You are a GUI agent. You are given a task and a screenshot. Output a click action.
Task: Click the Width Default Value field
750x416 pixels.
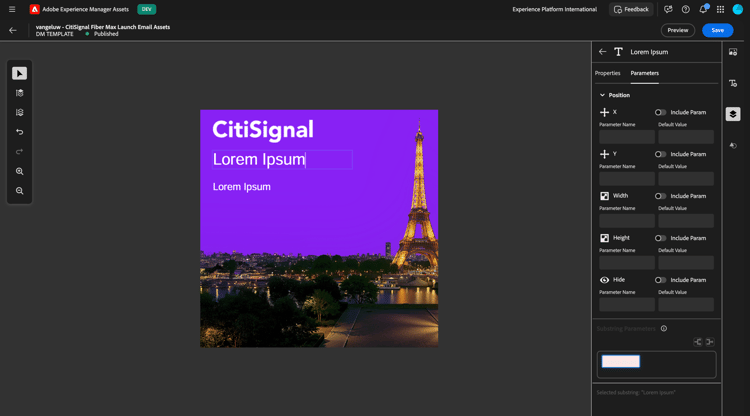686,220
